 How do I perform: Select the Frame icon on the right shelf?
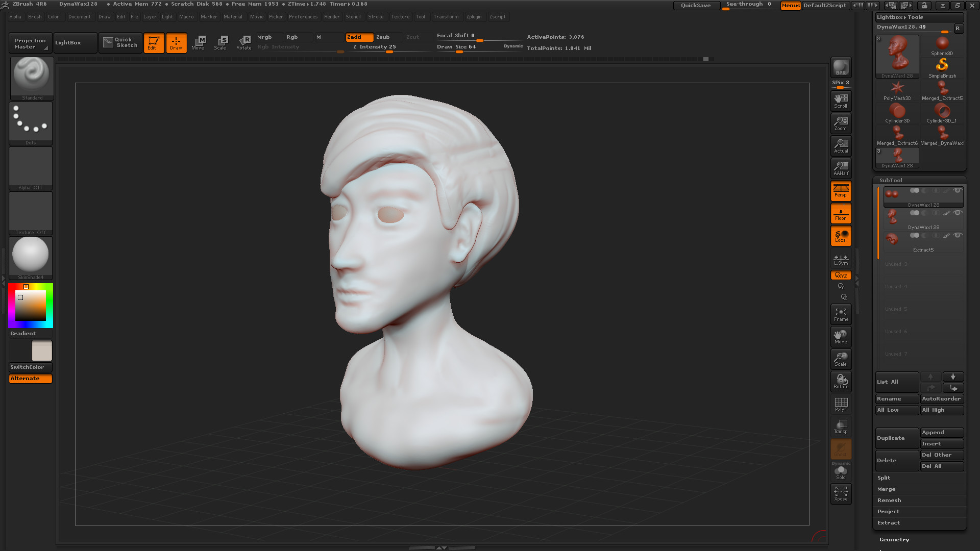coord(841,314)
